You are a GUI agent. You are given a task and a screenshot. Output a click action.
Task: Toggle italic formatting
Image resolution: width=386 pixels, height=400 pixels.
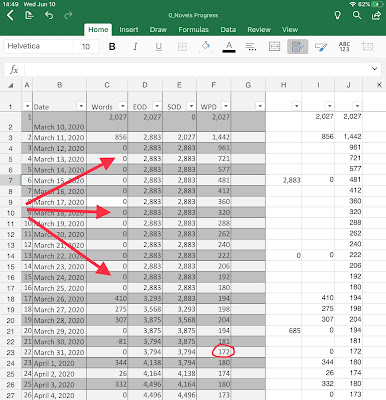135,47
